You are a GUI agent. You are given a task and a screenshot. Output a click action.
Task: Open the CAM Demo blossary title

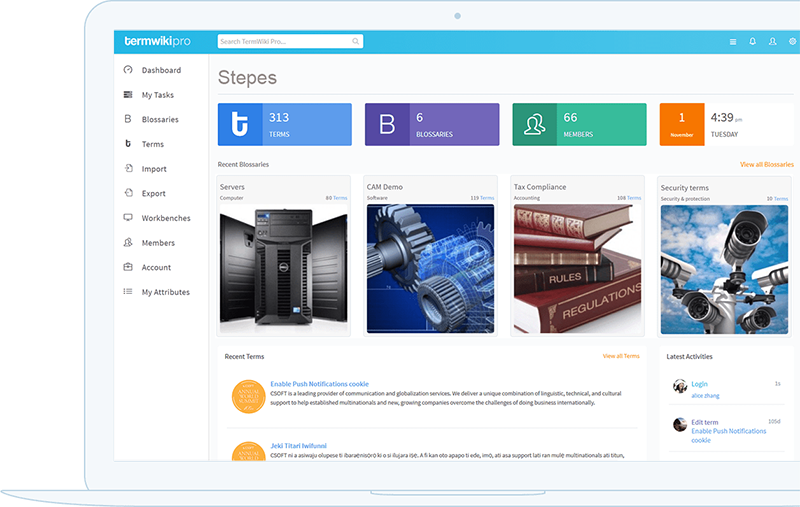point(385,187)
